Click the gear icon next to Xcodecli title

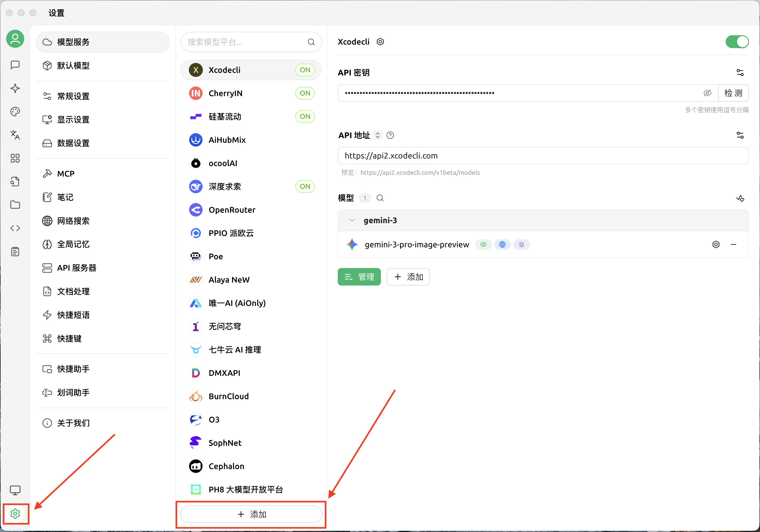[x=380, y=42]
